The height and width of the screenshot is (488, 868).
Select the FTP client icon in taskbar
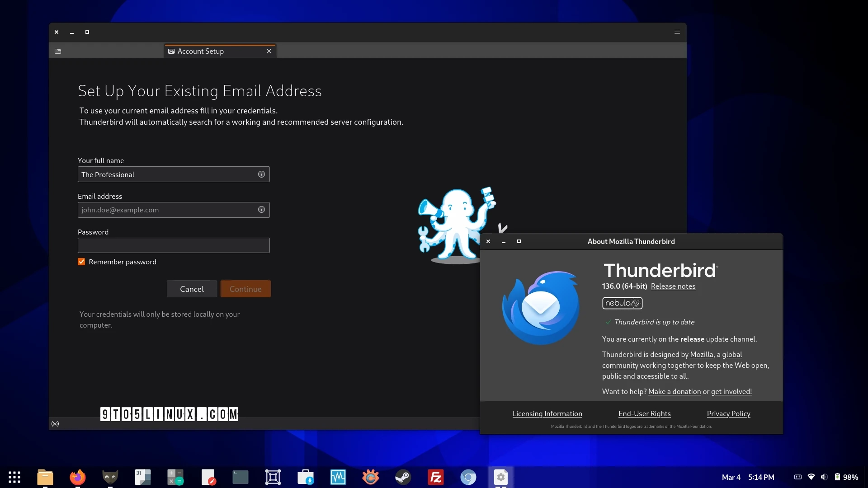point(436,476)
